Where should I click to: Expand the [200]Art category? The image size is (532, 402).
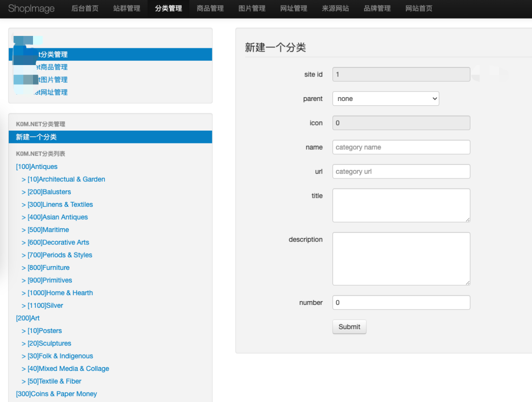point(28,318)
